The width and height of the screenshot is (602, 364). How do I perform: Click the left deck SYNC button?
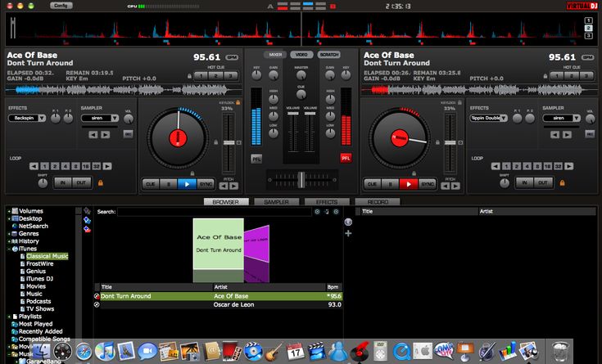coord(206,184)
